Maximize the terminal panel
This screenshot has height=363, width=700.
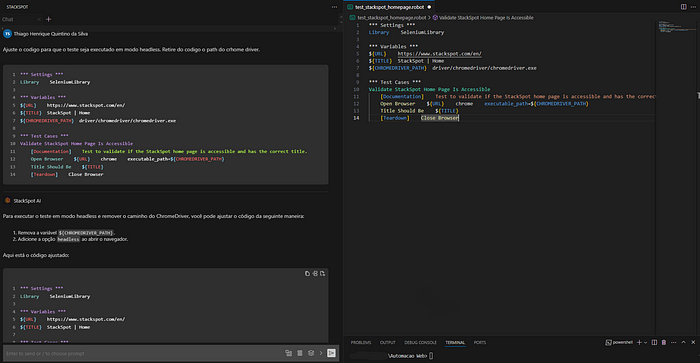tap(683, 342)
